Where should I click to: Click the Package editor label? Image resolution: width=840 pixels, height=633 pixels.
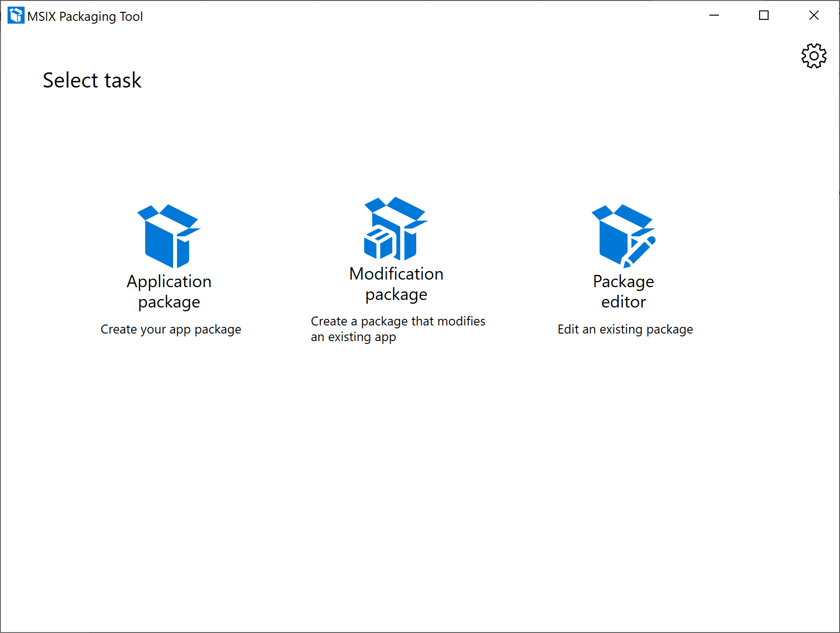pos(624,291)
